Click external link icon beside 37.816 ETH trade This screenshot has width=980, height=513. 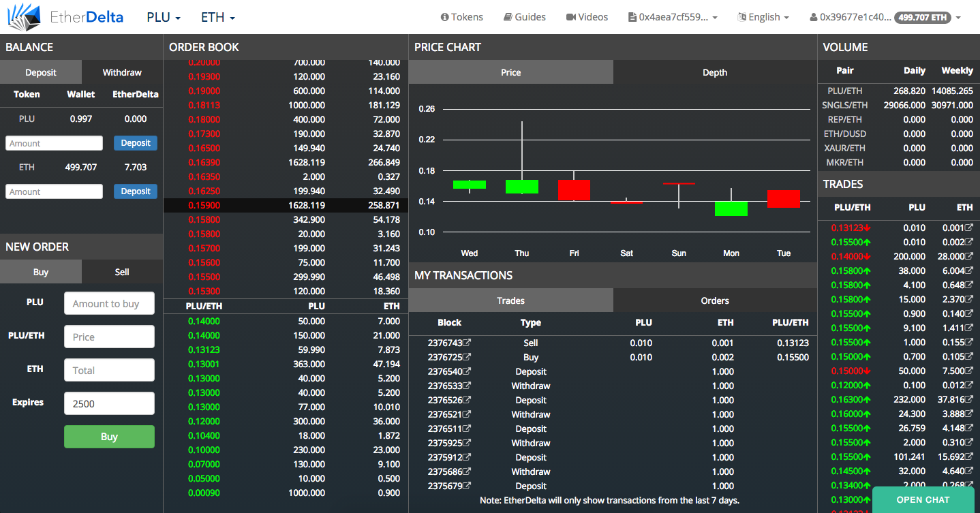point(969,399)
